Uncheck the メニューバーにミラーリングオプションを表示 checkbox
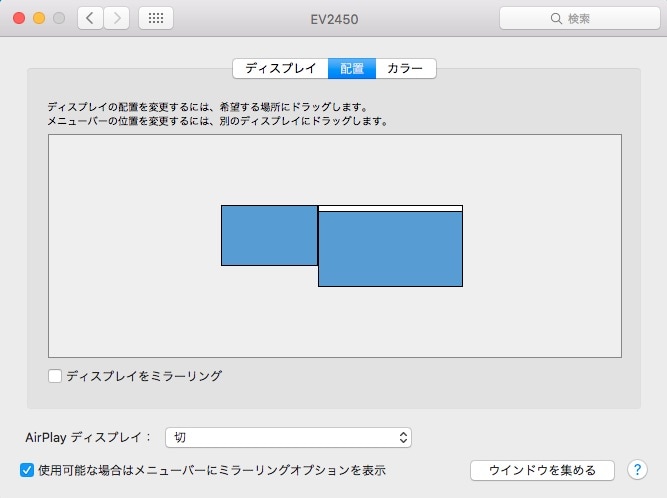Image resolution: width=667 pixels, height=498 pixels. tap(27, 469)
